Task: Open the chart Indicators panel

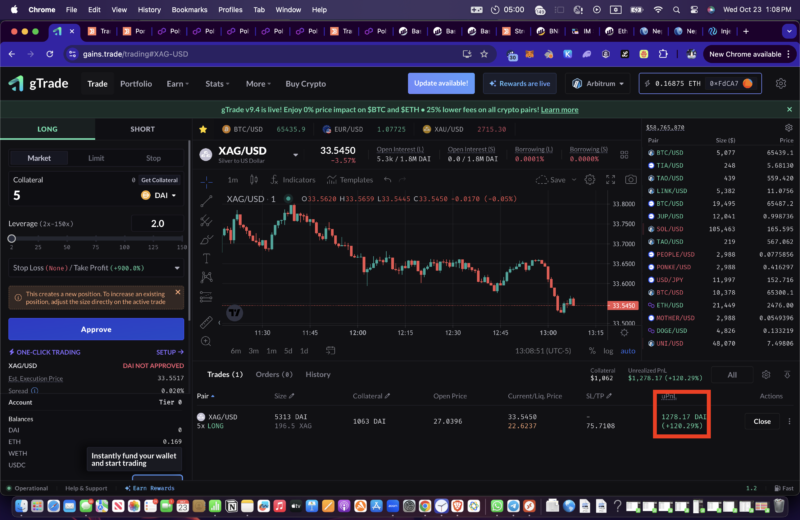Action: (293, 180)
